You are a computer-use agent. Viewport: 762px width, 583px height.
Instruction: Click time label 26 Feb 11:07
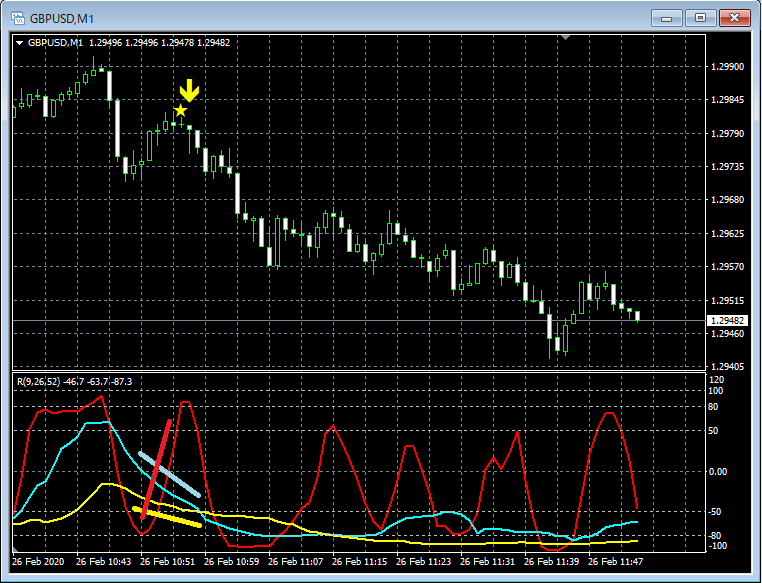[x=295, y=562]
